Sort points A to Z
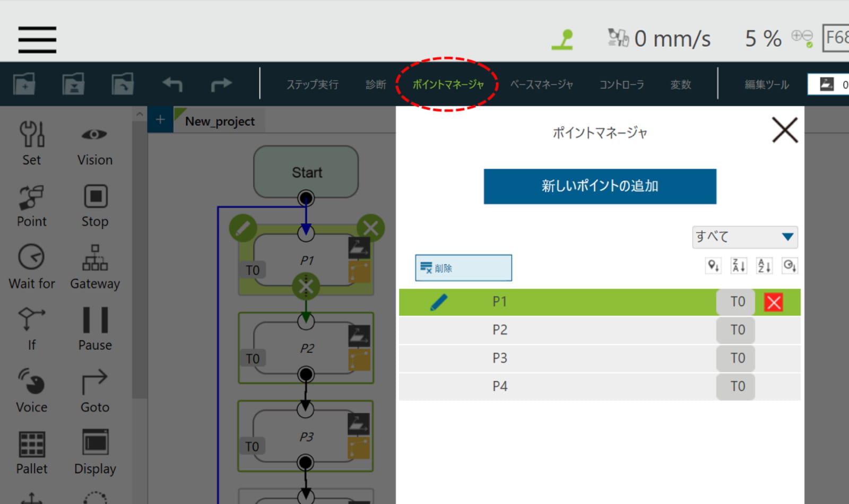The image size is (849, 504). tap(764, 266)
